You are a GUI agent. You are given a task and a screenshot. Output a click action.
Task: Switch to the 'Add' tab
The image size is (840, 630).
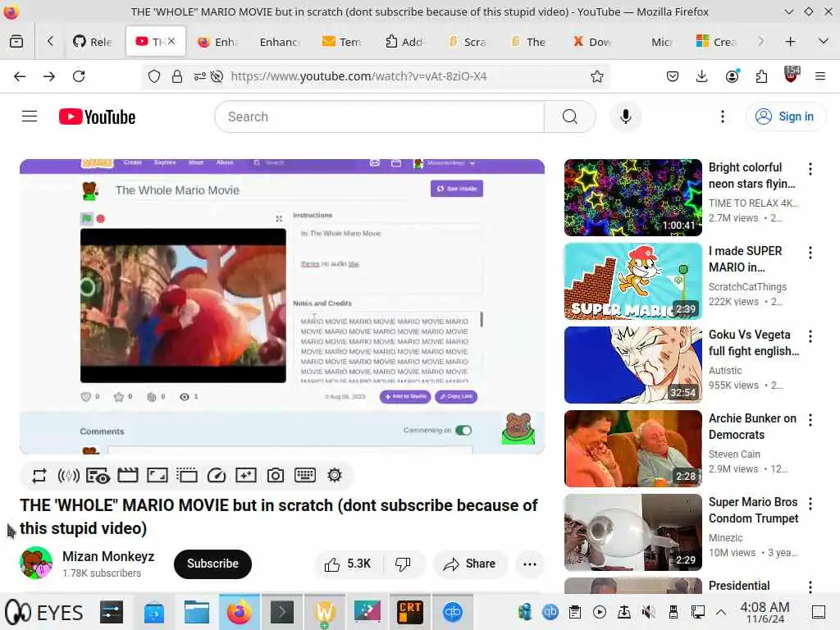[405, 41]
